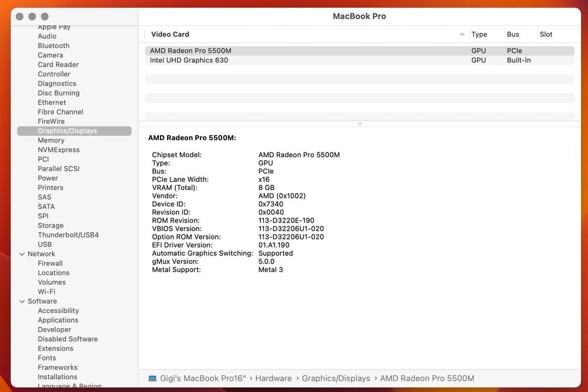Select Printers in the sidebar
Image resolution: width=588 pixels, height=392 pixels.
(50, 188)
